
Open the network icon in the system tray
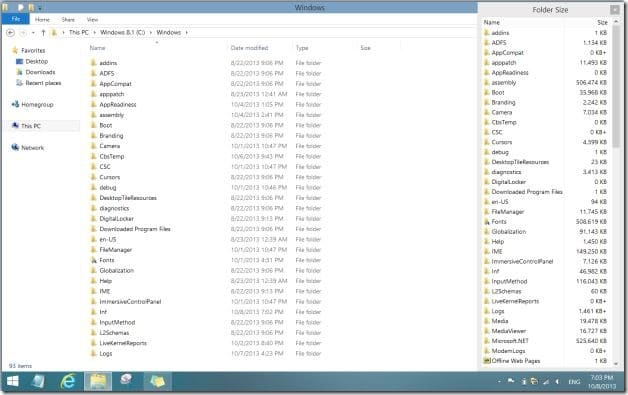(x=545, y=382)
